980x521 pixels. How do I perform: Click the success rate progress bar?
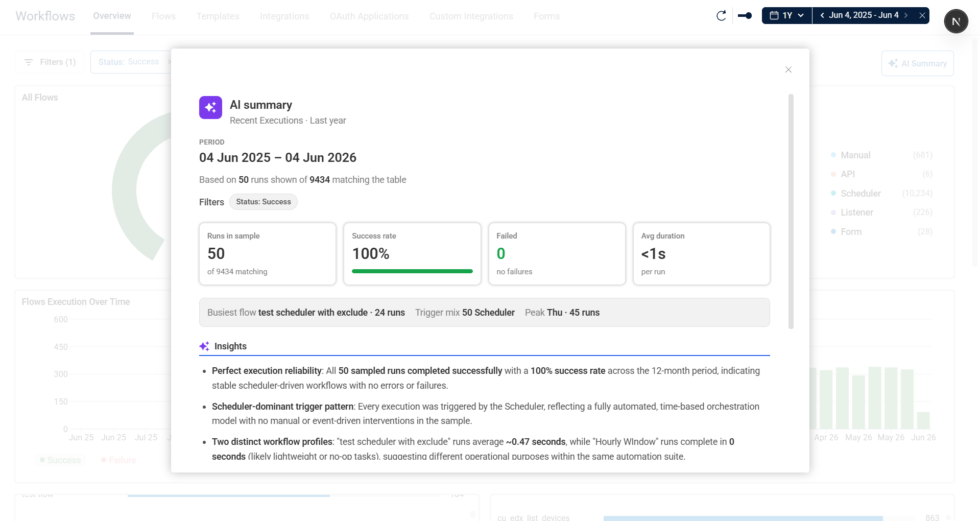[x=412, y=271]
